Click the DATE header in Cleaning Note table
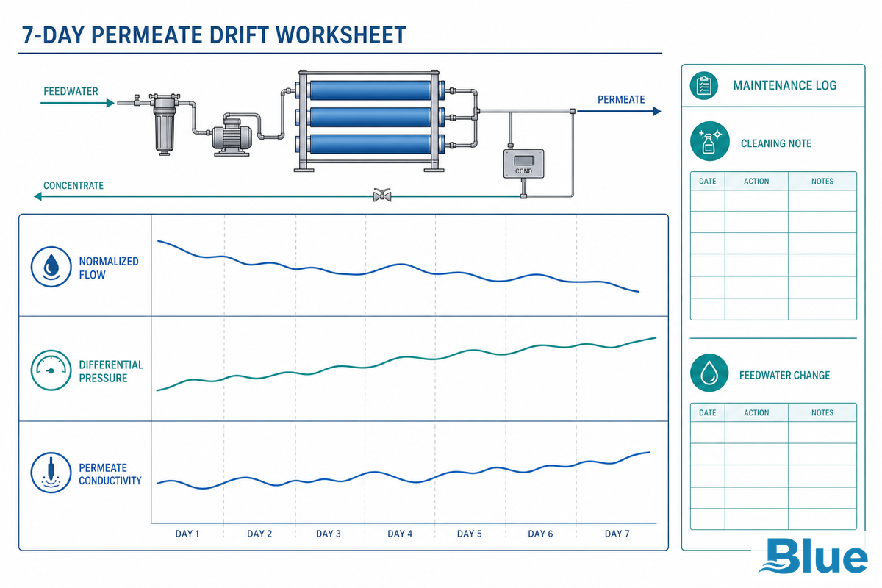Viewport: 882px width, 588px height. click(708, 181)
